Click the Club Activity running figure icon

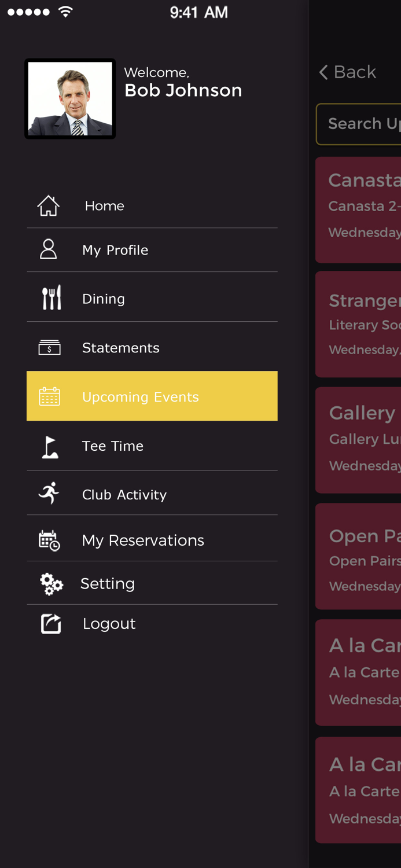49,494
